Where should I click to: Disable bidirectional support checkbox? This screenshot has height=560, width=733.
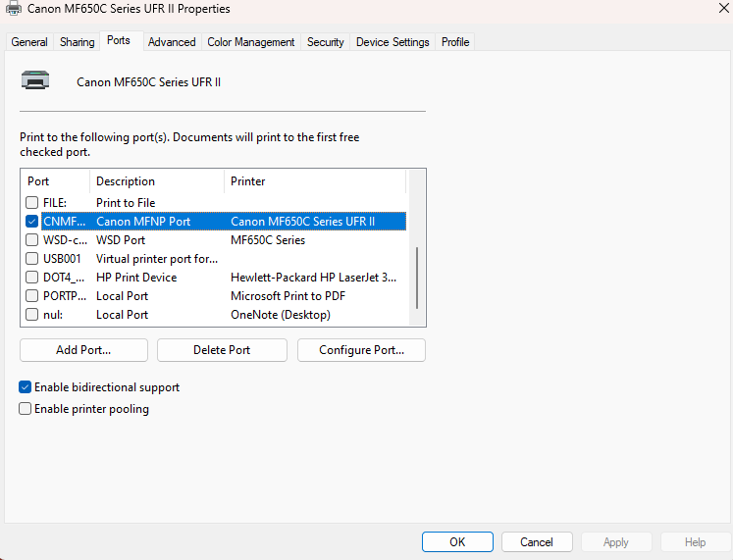26,387
